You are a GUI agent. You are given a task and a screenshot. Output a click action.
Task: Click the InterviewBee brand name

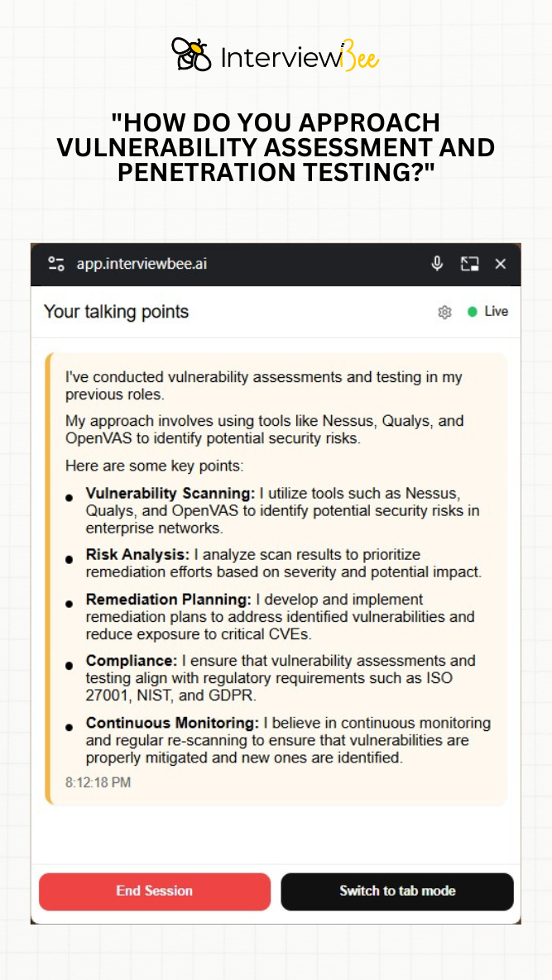pyautogui.click(x=298, y=56)
